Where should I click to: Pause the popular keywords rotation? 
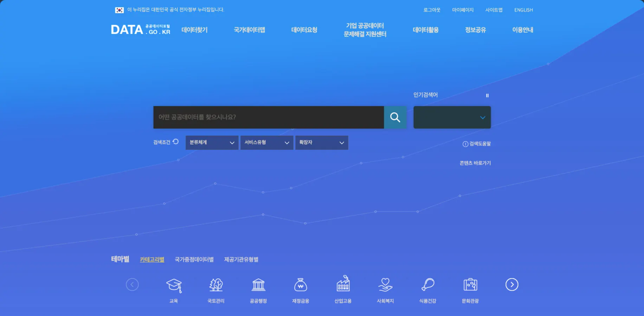pyautogui.click(x=487, y=95)
